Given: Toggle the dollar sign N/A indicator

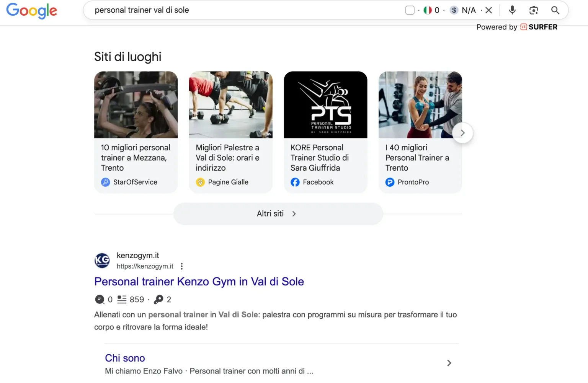Looking at the screenshot, I should (x=454, y=10).
